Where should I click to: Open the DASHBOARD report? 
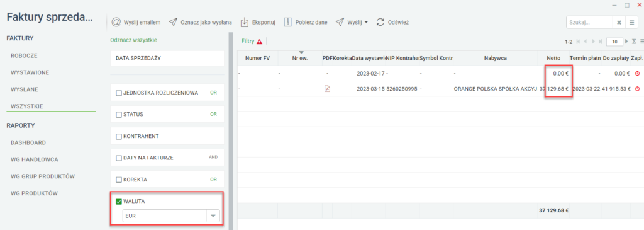(x=28, y=142)
